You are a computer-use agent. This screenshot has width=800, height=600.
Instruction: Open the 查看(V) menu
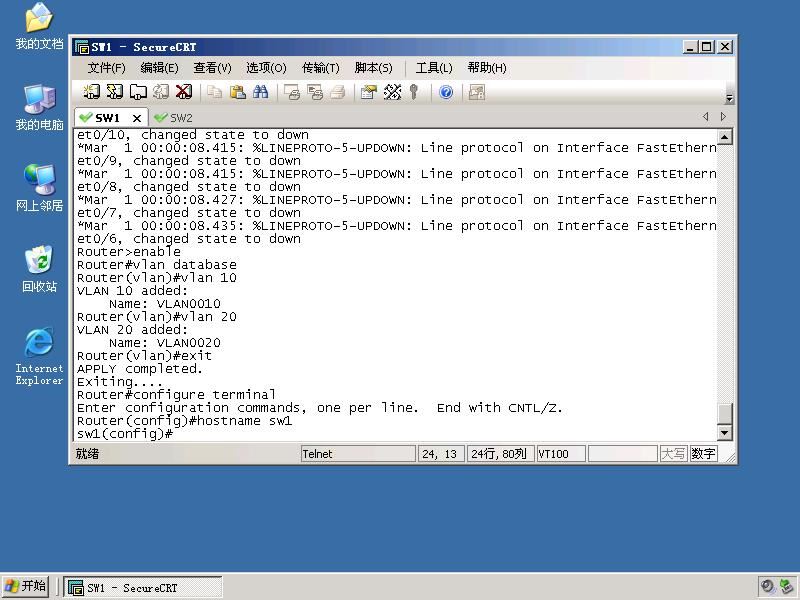(212, 68)
